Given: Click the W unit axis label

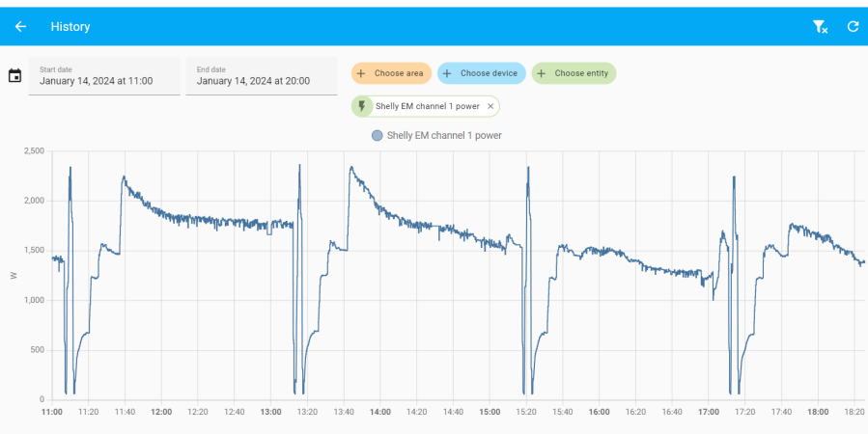Looking at the screenshot, I should 14,275.
